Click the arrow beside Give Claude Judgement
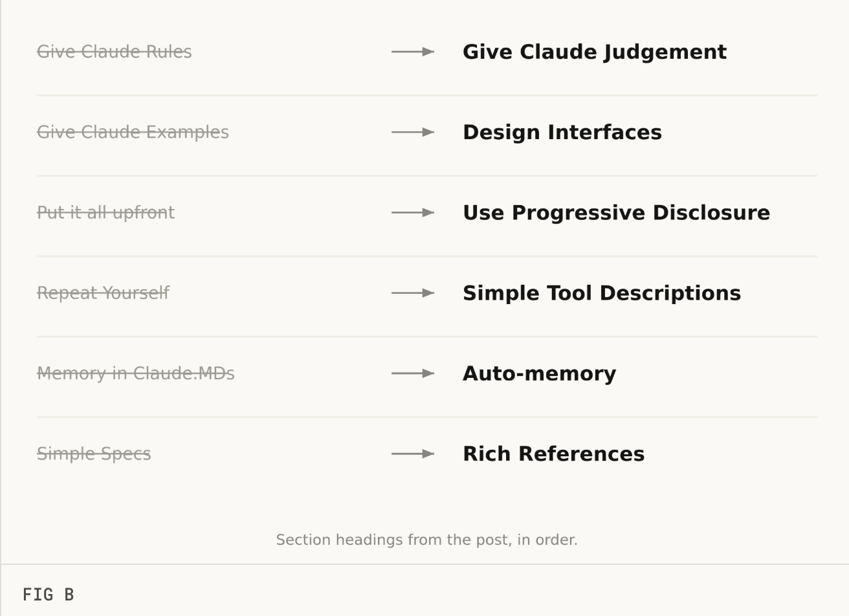 click(x=413, y=52)
